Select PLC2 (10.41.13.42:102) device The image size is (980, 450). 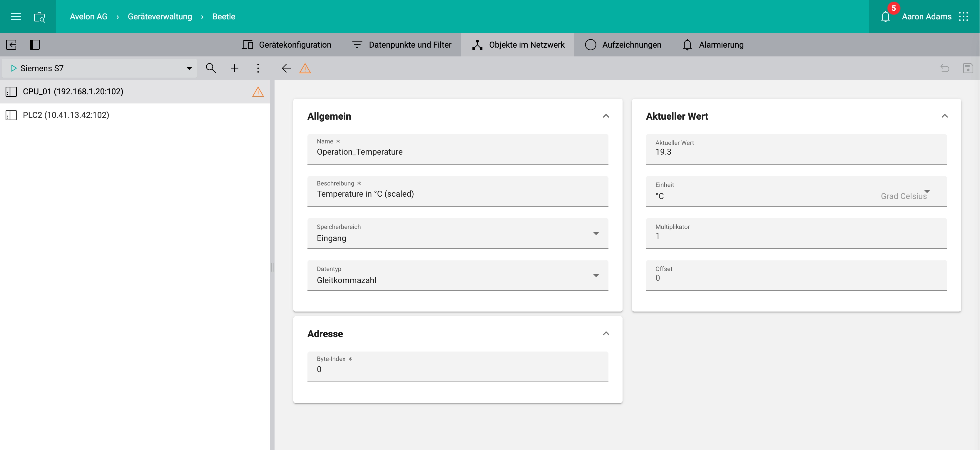point(66,115)
